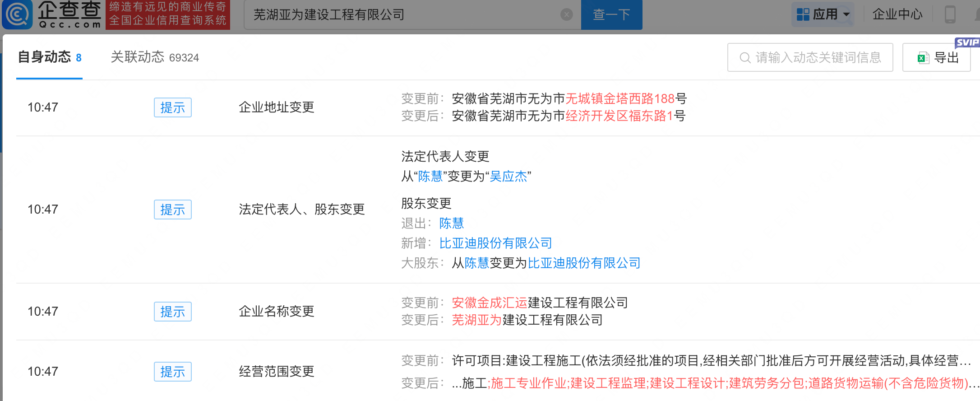The width and height of the screenshot is (980, 401).
Task: Open the 吴应杰 legal representative link
Action: point(508,176)
